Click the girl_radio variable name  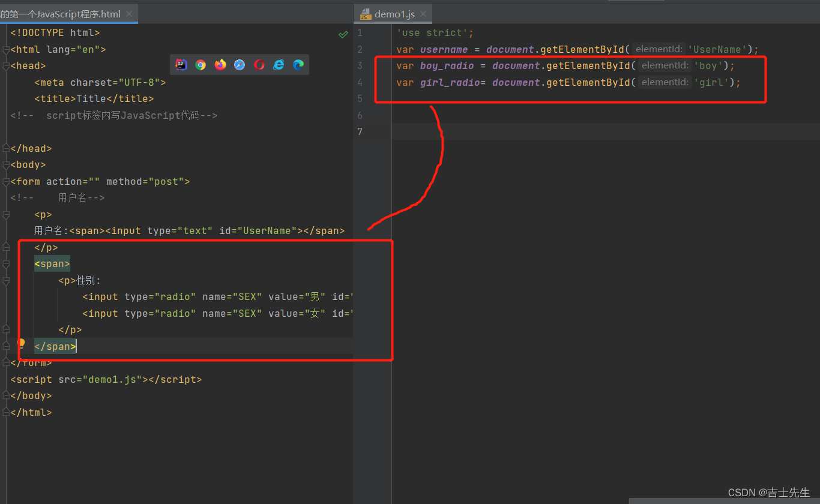[450, 82]
